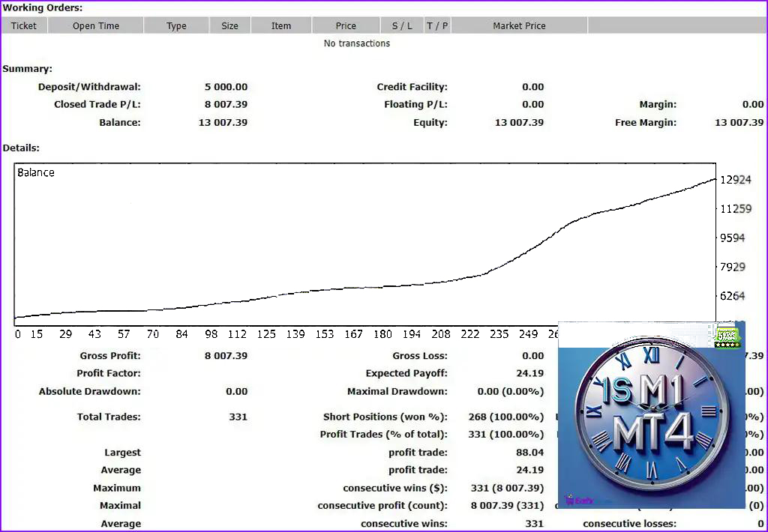This screenshot has width=768, height=532.
Task: Click the 12924 value on the chart axis
Action: tap(735, 180)
